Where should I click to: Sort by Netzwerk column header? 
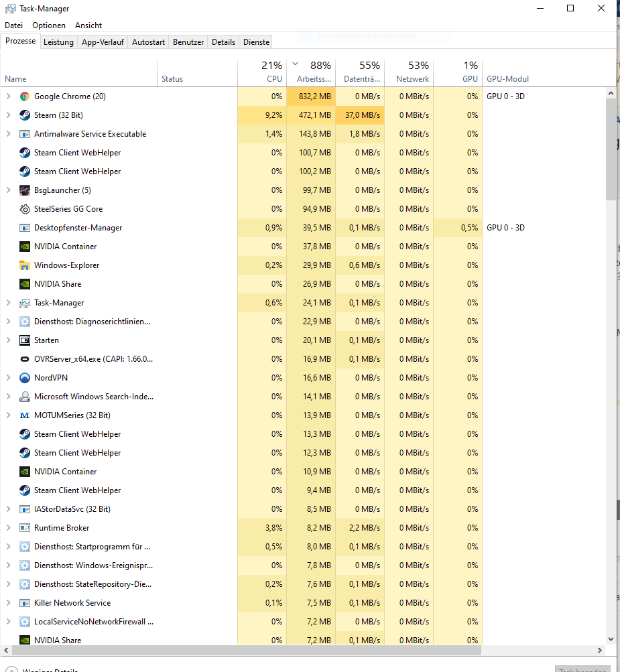(x=409, y=72)
